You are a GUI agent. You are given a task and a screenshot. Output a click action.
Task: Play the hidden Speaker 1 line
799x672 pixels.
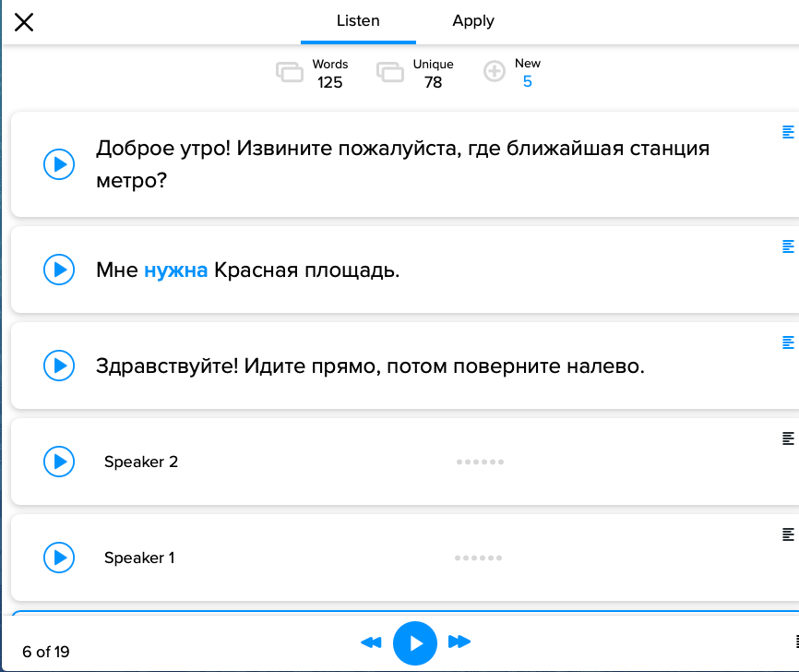(x=59, y=557)
